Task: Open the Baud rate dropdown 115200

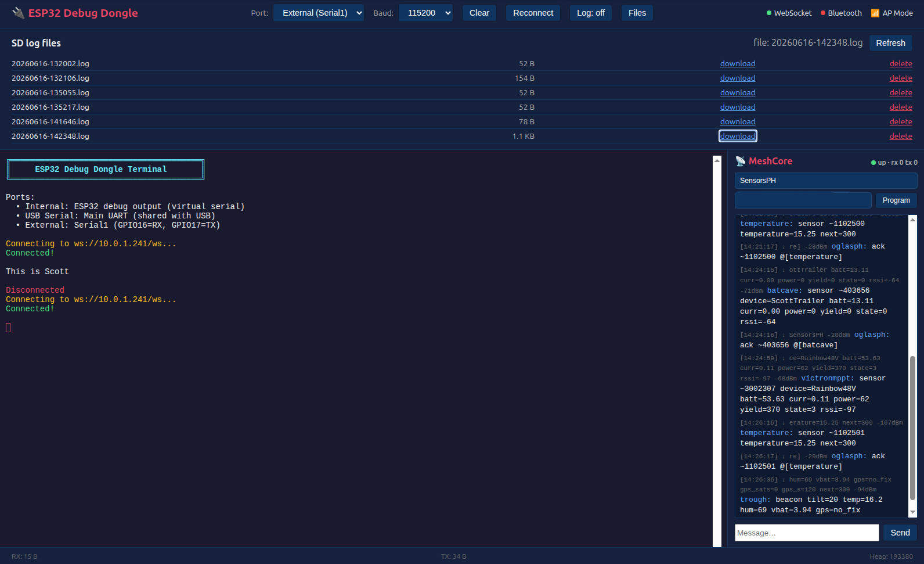Action: click(426, 13)
